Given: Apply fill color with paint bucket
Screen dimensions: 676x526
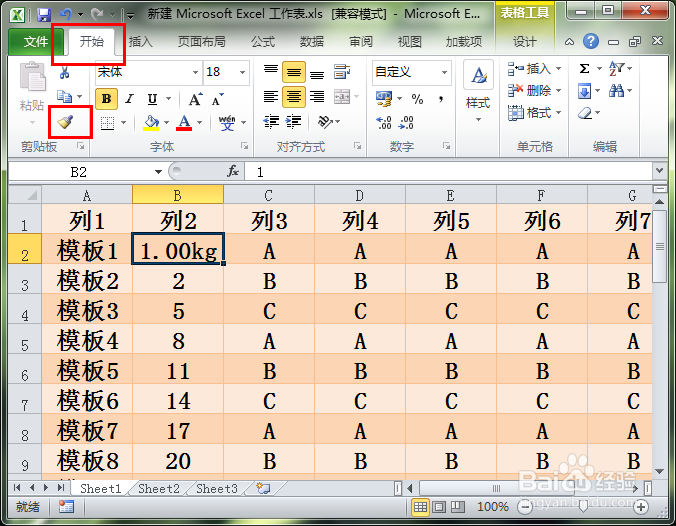Looking at the screenshot, I should [151, 123].
